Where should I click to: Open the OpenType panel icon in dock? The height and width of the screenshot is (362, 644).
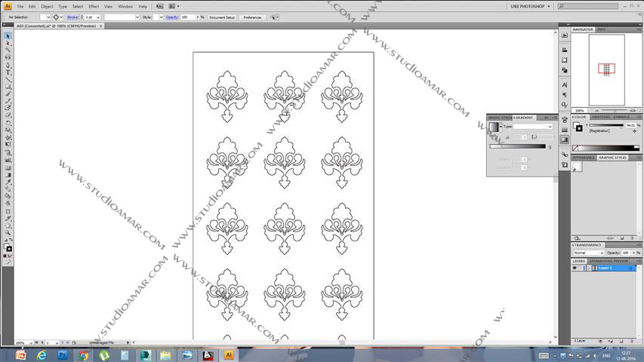click(565, 105)
